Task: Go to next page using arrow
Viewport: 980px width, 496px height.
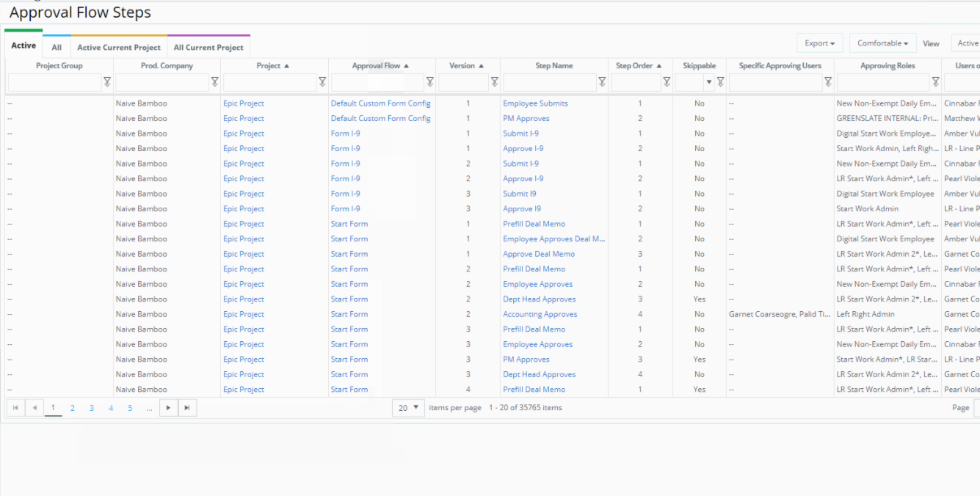Action: click(169, 408)
